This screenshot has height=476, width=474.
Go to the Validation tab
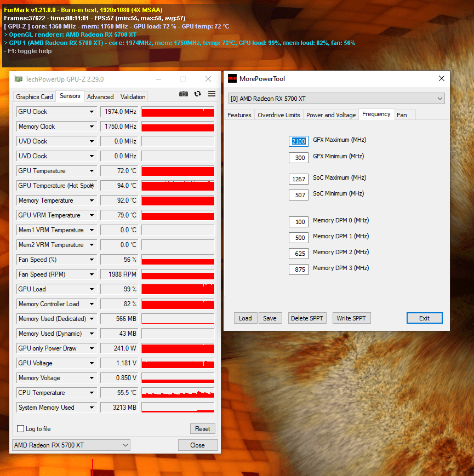point(133,97)
